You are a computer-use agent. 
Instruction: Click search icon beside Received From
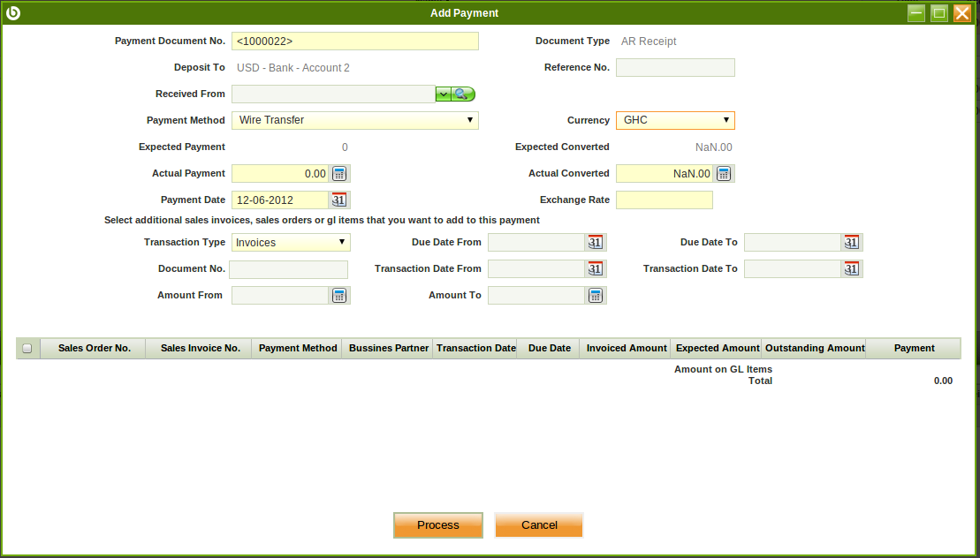pos(464,94)
